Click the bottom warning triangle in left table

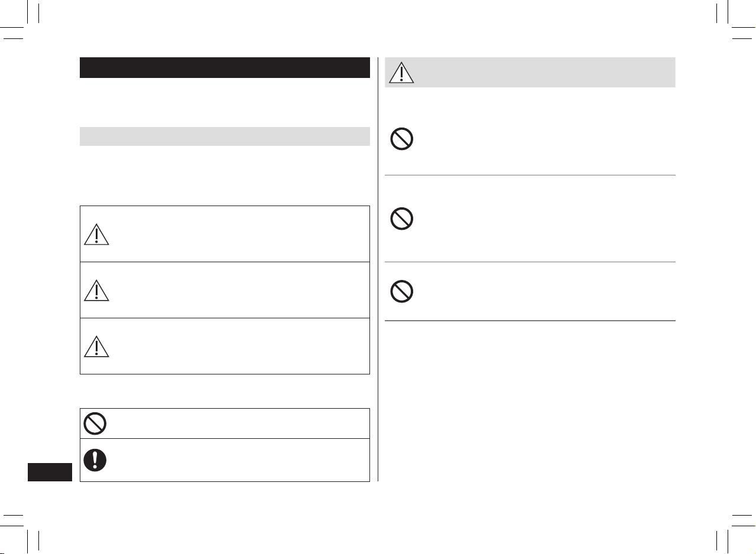pos(96,346)
